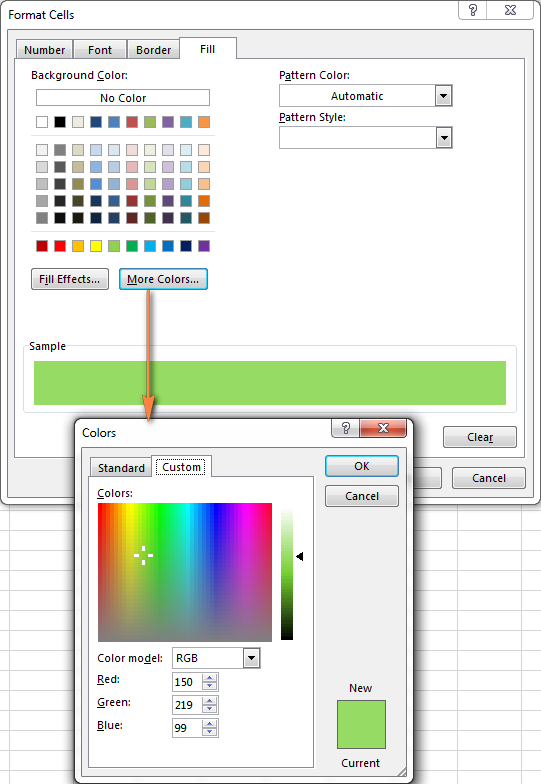Expand the Pattern Style dropdown

pos(444,138)
